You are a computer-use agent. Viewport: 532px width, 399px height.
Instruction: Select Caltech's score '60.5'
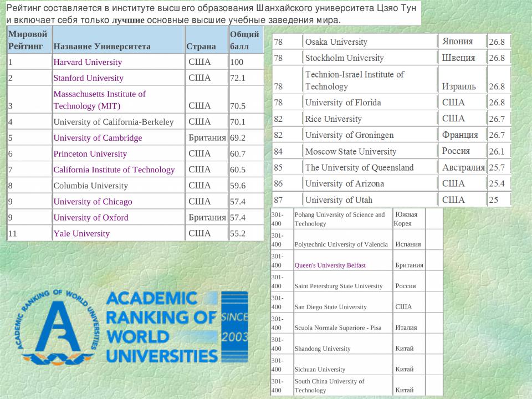(246, 170)
